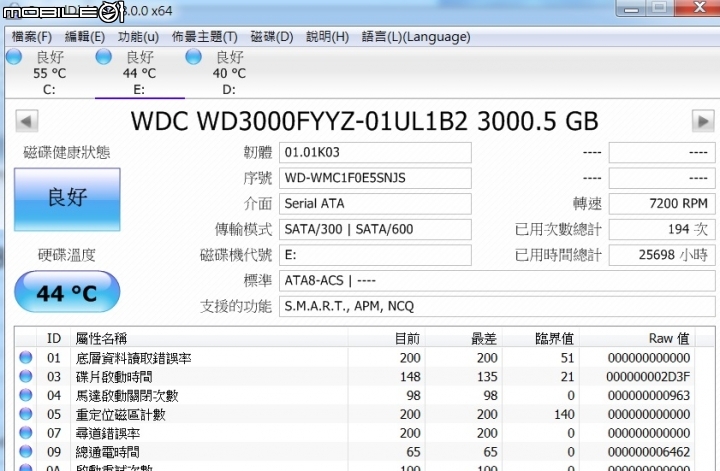The width and height of the screenshot is (720, 471).
Task: Open the 佈景主題(T) menu
Action: point(204,37)
